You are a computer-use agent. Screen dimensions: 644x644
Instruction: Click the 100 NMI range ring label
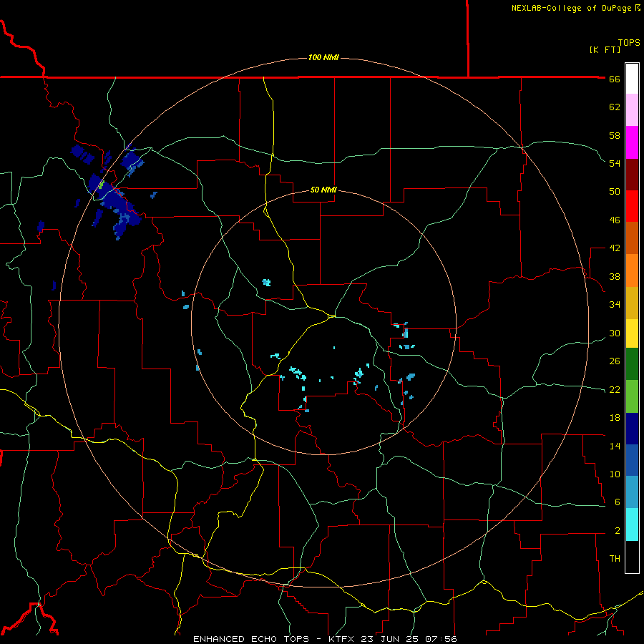[323, 57]
